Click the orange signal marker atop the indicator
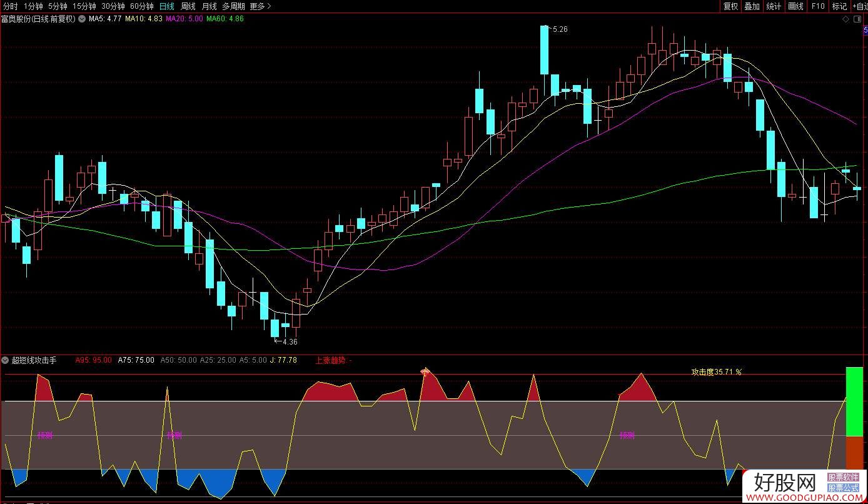This screenshot has width=868, height=504. 425,371
